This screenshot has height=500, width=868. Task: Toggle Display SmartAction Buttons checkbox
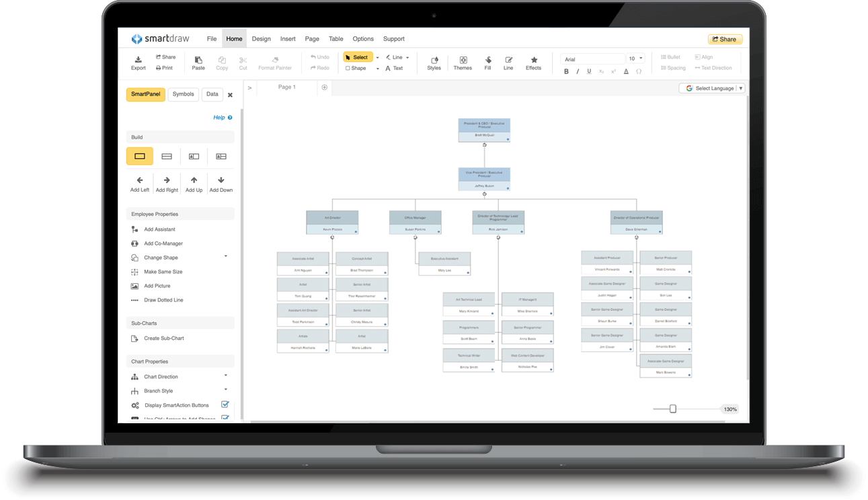pos(225,404)
